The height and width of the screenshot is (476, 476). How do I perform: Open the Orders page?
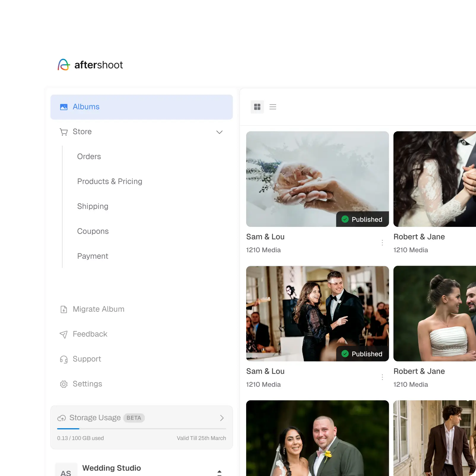(x=89, y=157)
